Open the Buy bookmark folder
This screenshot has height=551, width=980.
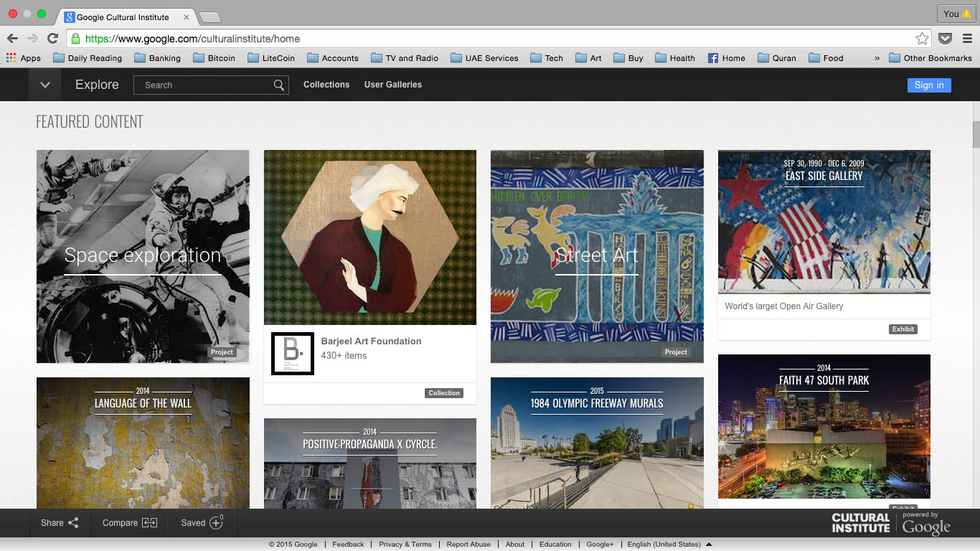(x=628, y=58)
